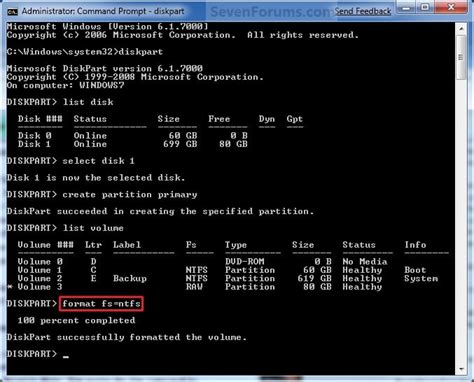Screen dimensions: 474x382
Task: Click 'DiskPart succeeded in creating the specified partition.' line
Action: [160, 211]
